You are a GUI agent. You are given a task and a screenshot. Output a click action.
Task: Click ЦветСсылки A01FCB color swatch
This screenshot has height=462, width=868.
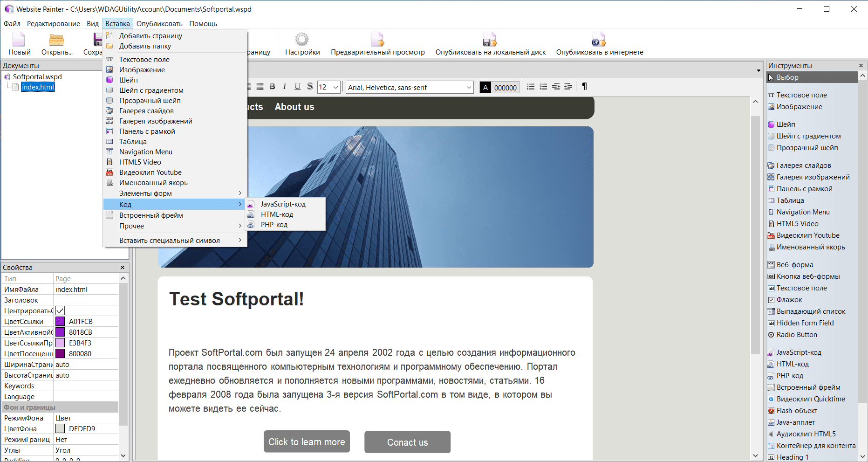click(x=60, y=321)
